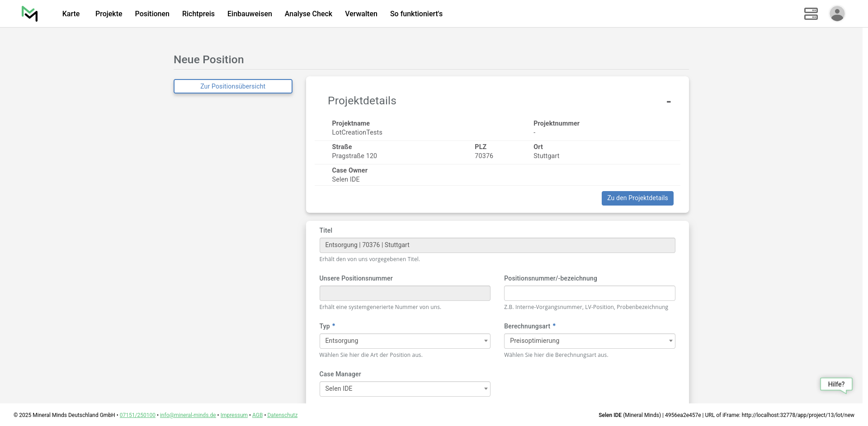Focus the Positionsnummer/-bezeichnung input field
This screenshot has height=426, width=868.
click(589, 293)
